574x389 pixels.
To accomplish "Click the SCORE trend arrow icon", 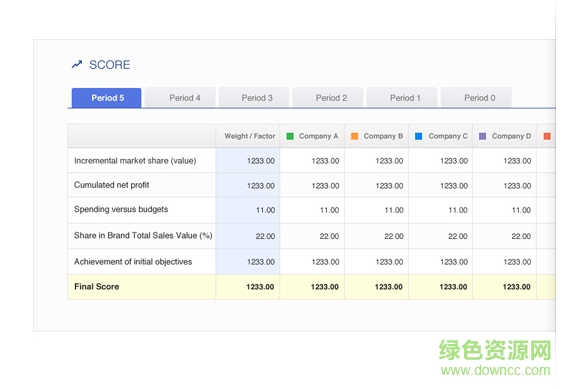I will pyautogui.click(x=77, y=64).
